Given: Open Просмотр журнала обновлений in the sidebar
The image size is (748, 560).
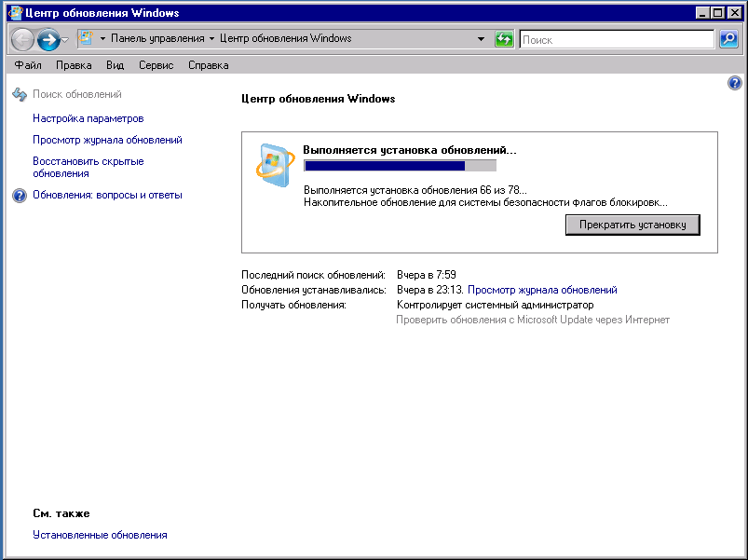Looking at the screenshot, I should [107, 140].
